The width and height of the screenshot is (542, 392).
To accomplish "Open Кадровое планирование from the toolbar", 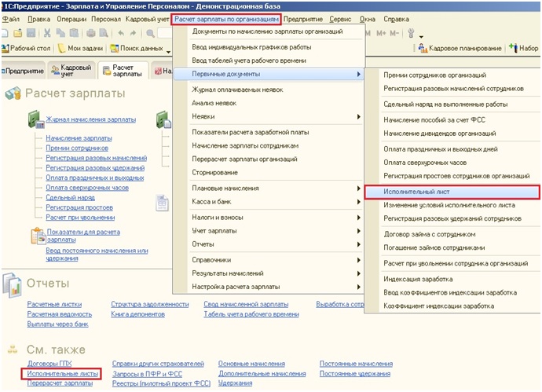I will point(460,48).
